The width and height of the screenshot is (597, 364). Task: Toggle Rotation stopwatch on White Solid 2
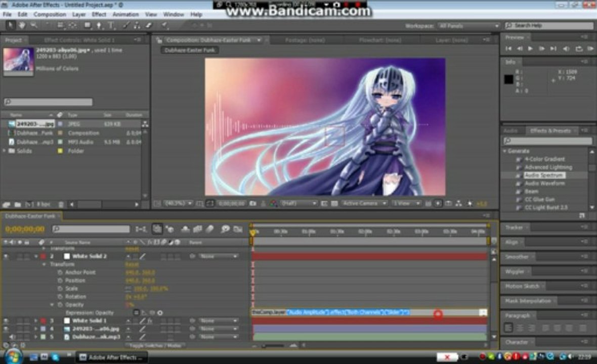point(60,297)
